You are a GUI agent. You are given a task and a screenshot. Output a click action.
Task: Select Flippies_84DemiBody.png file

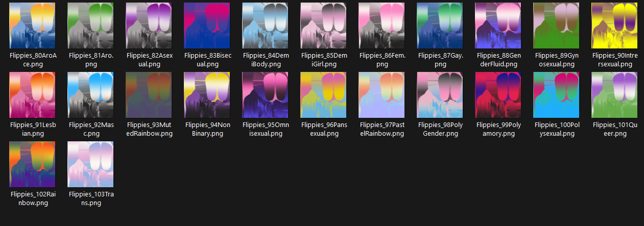pyautogui.click(x=266, y=26)
